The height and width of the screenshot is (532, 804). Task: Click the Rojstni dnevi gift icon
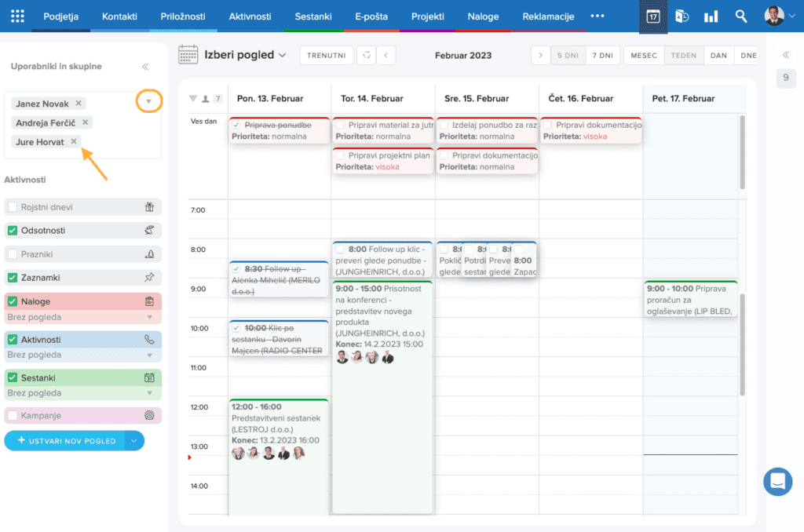point(149,207)
